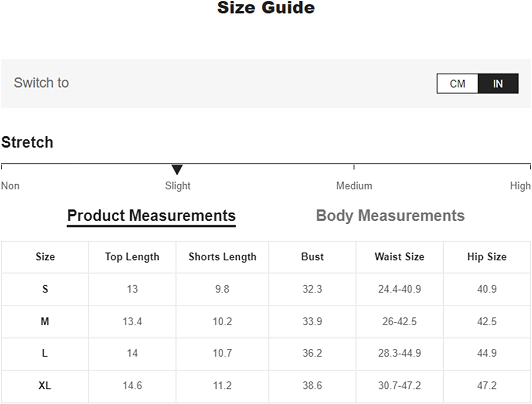Select the IN unit option
This screenshot has height=404, width=532.
point(498,84)
